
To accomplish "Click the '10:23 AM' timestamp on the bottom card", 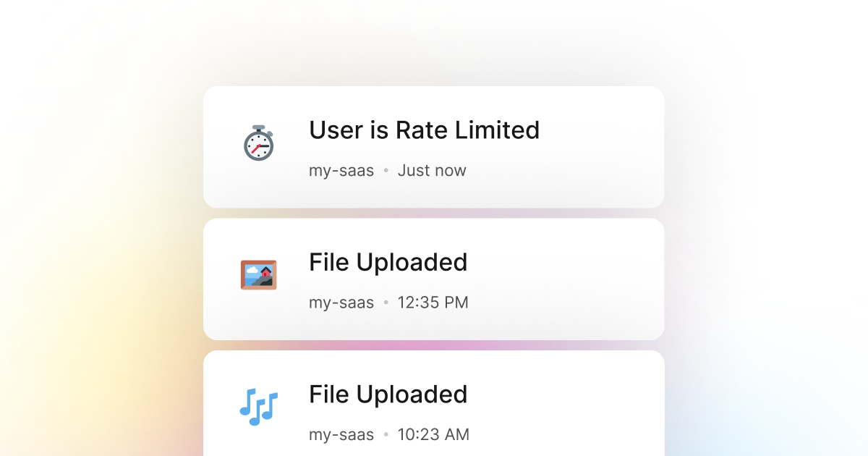I will [x=433, y=434].
